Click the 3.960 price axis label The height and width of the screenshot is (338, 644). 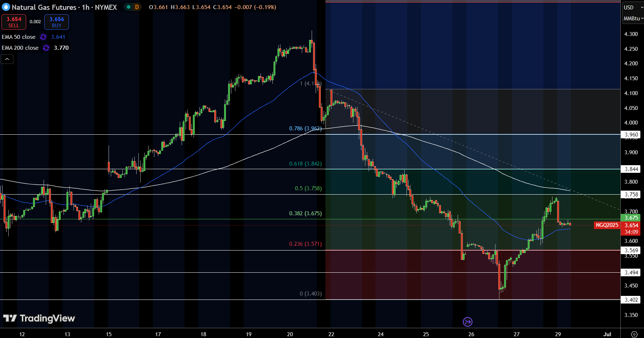point(631,135)
